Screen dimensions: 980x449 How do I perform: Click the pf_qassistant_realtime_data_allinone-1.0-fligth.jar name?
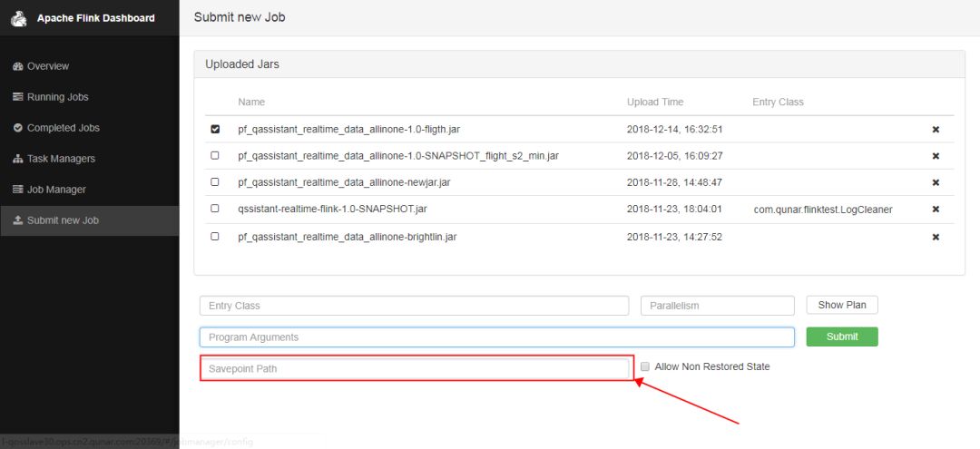(348, 130)
